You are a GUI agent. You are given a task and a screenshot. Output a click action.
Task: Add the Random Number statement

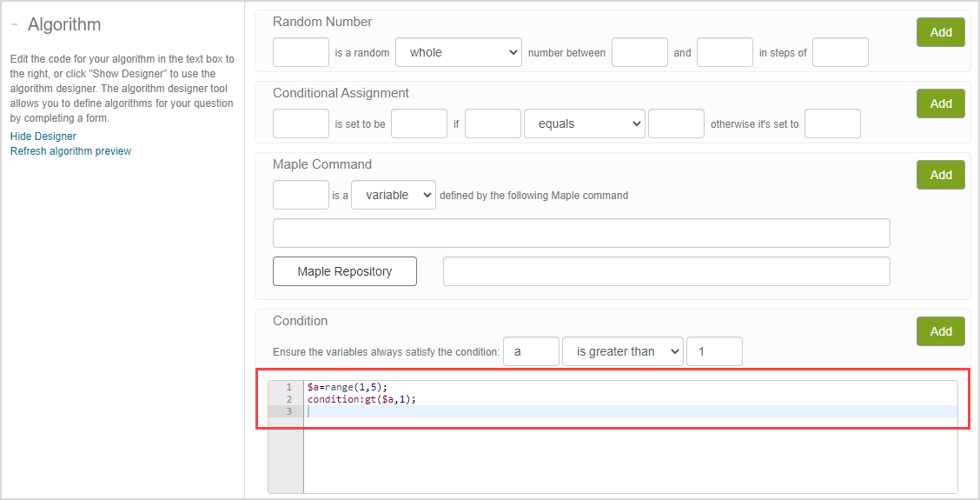[941, 32]
